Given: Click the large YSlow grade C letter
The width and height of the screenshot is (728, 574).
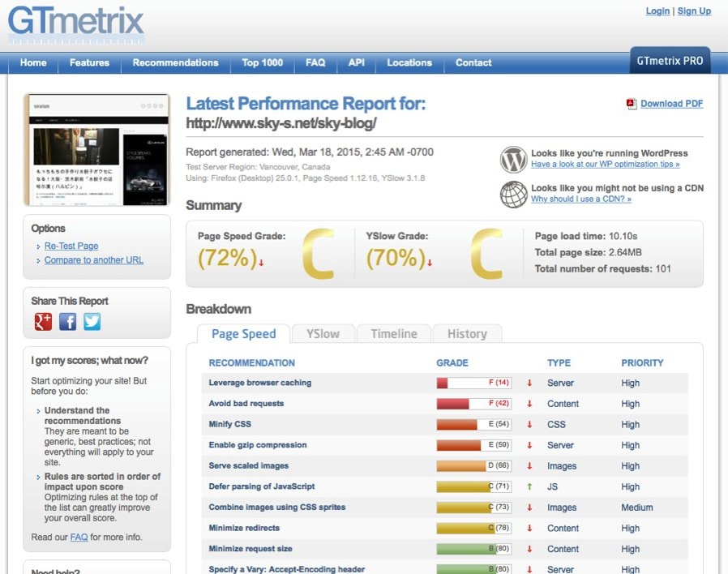Looking at the screenshot, I should [486, 254].
